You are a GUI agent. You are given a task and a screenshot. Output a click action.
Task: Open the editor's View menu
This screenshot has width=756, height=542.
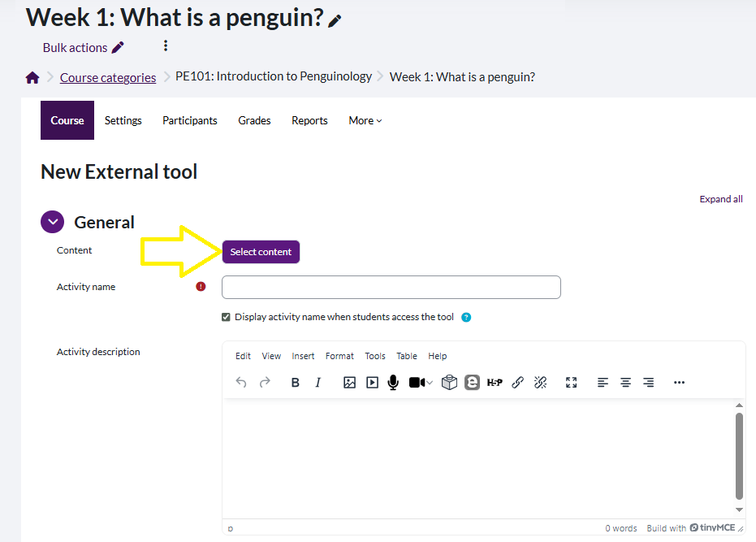271,356
